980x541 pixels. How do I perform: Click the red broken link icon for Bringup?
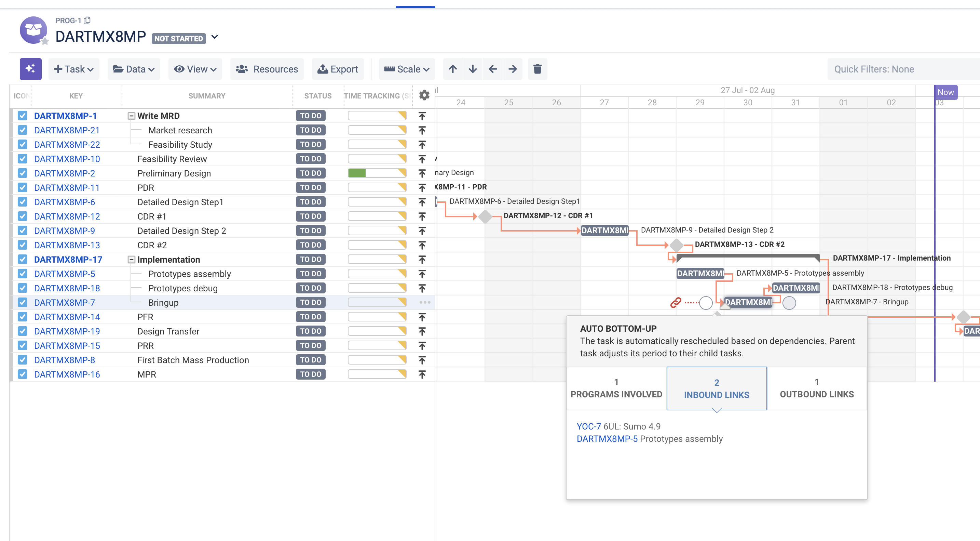[676, 303]
